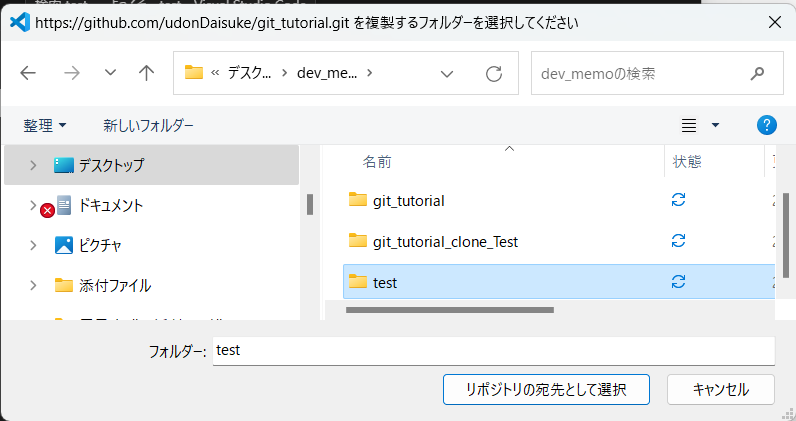This screenshot has width=796, height=421.
Task: Click the Back navigation arrow
Action: point(28,73)
